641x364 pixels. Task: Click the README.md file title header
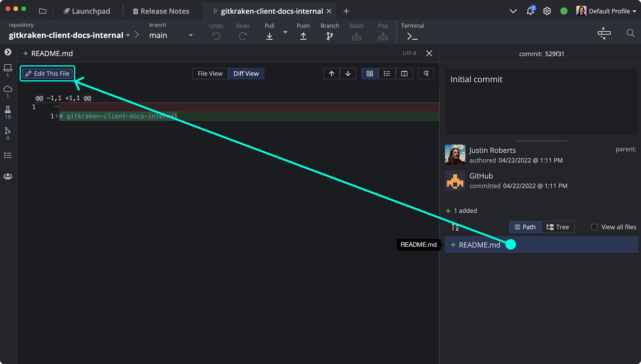(x=52, y=54)
